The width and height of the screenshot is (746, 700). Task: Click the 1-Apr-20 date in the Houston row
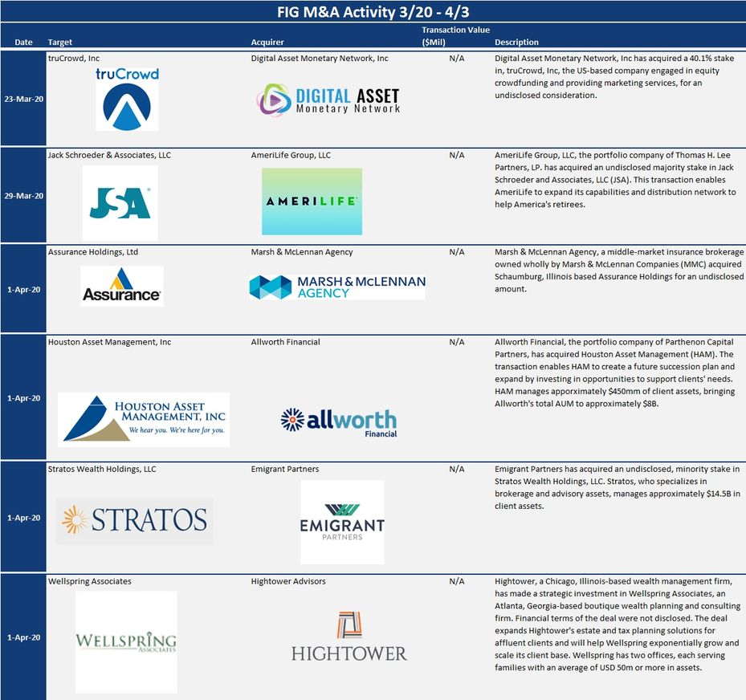pos(24,398)
